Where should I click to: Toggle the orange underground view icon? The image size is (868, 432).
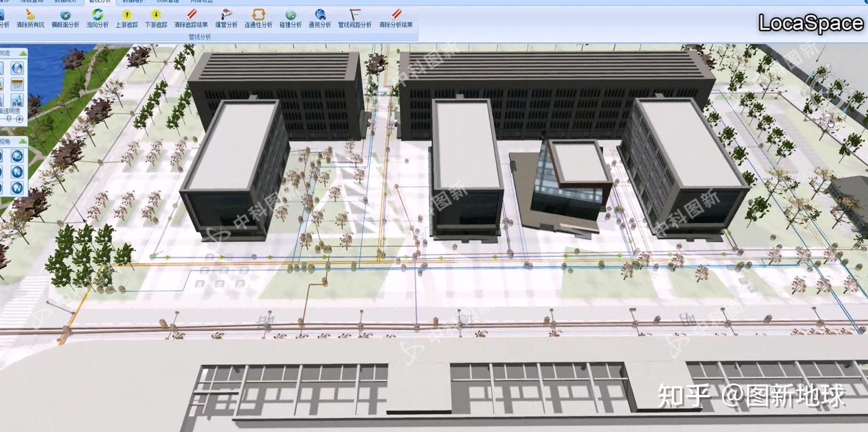click(17, 84)
